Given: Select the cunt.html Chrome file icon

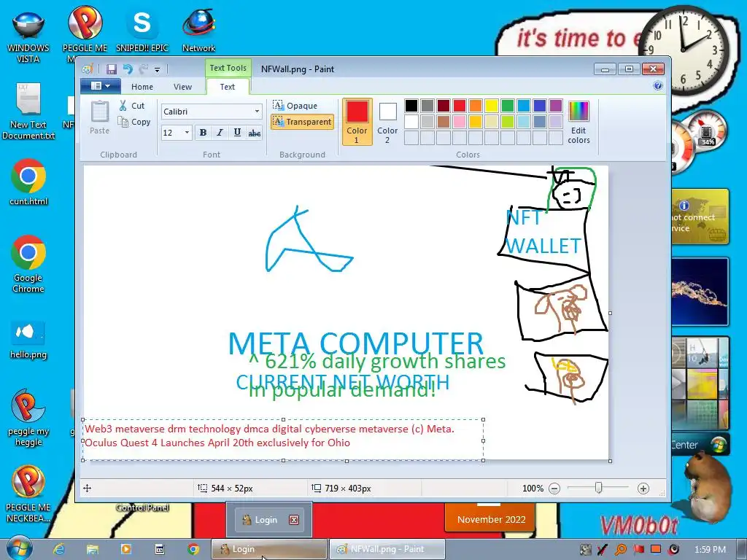Looking at the screenshot, I should (x=28, y=182).
